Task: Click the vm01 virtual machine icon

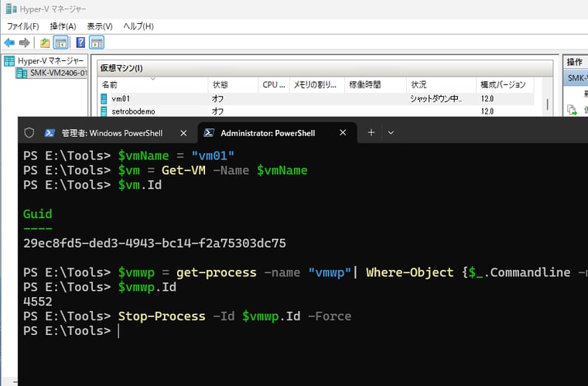Action: click(x=104, y=99)
